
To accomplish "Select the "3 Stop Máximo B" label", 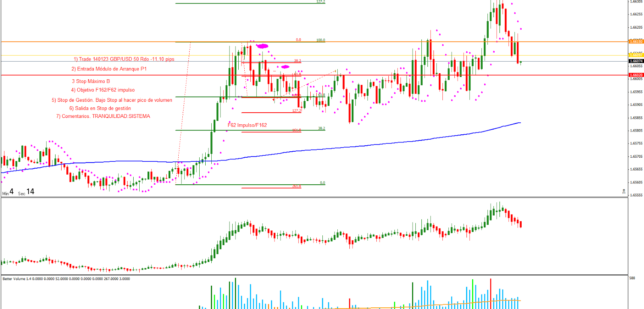I will [91, 81].
